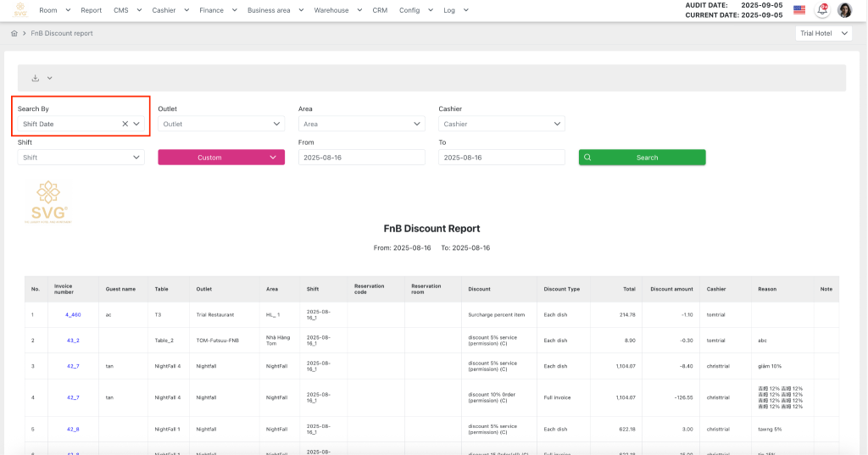Open invoice link 4_460
868x455 pixels.
pos(73,314)
